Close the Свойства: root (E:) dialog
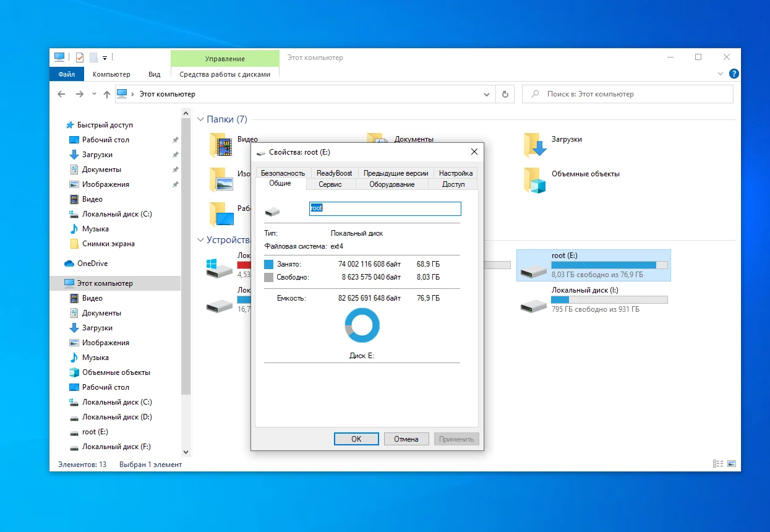The image size is (770, 532). [474, 152]
